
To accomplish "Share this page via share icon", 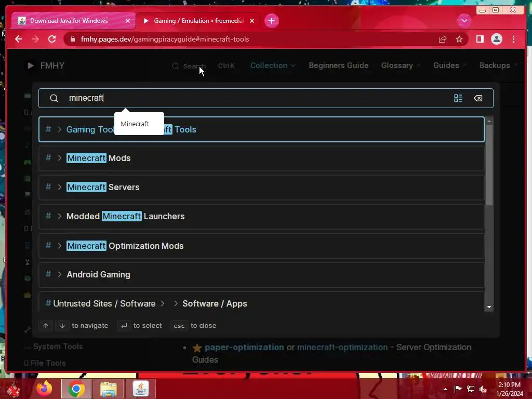I will tap(443, 39).
